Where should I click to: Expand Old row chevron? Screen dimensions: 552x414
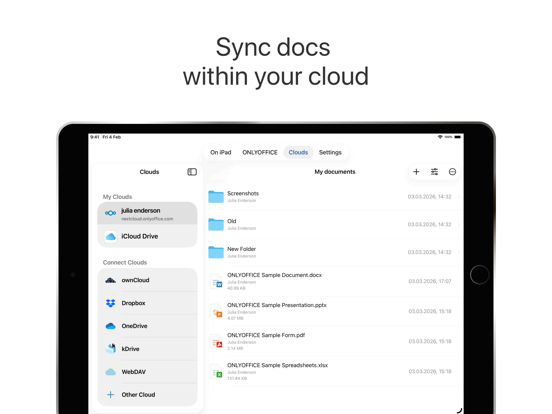(x=459, y=225)
